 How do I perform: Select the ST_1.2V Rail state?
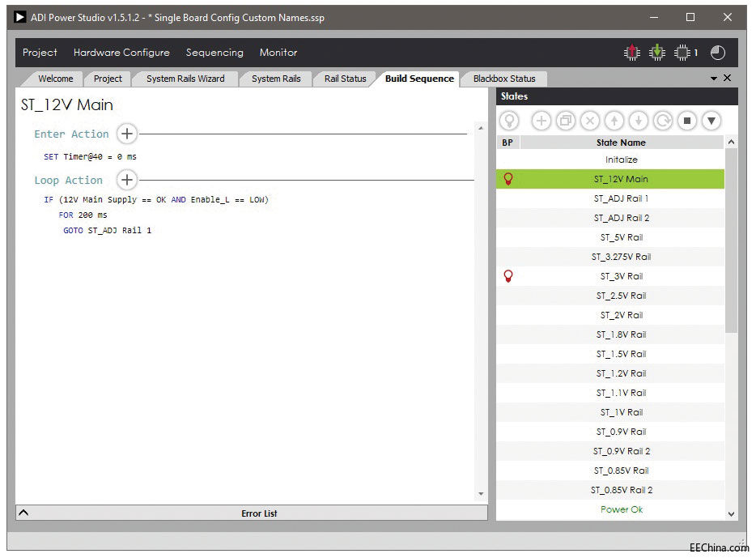click(x=610, y=373)
